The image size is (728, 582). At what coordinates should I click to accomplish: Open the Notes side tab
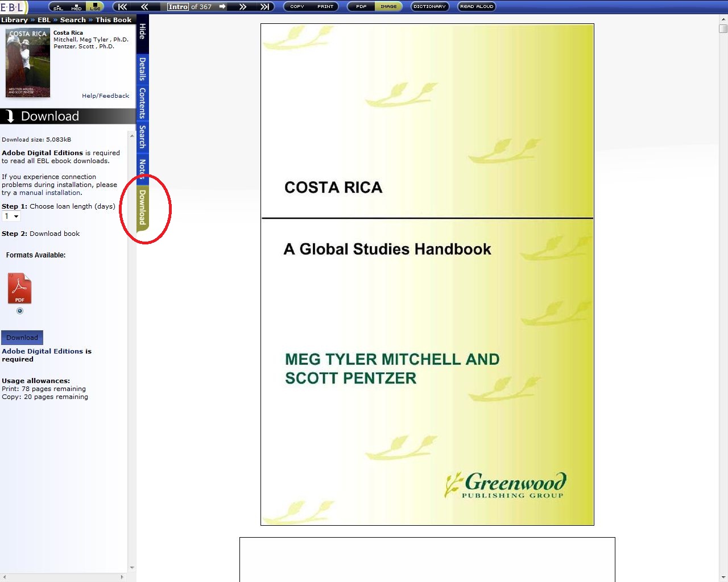click(142, 169)
